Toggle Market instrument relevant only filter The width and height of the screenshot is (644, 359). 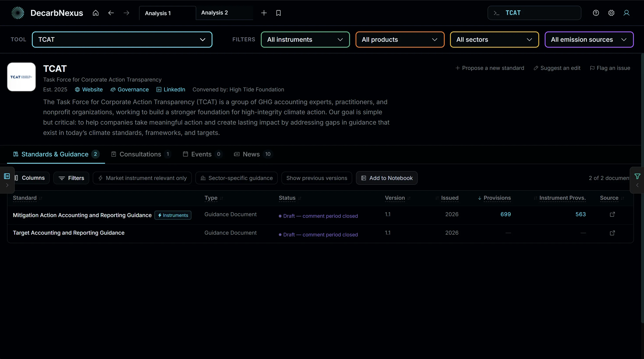142,178
